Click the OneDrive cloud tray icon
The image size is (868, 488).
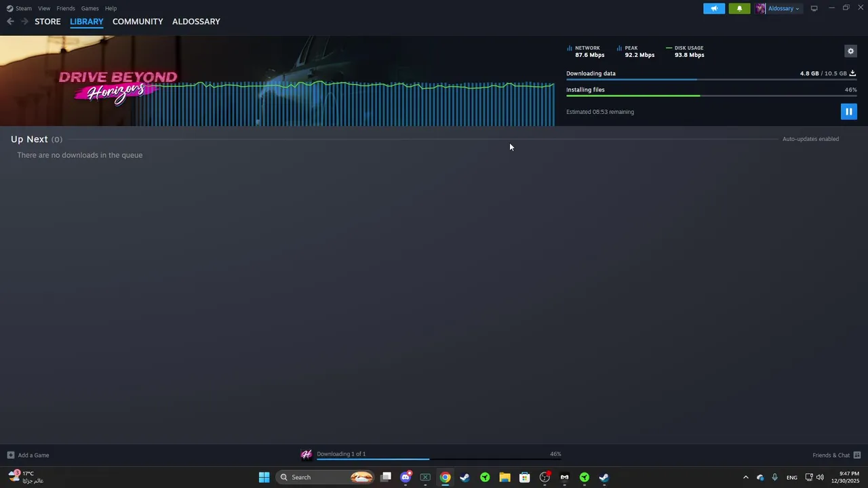click(x=760, y=477)
